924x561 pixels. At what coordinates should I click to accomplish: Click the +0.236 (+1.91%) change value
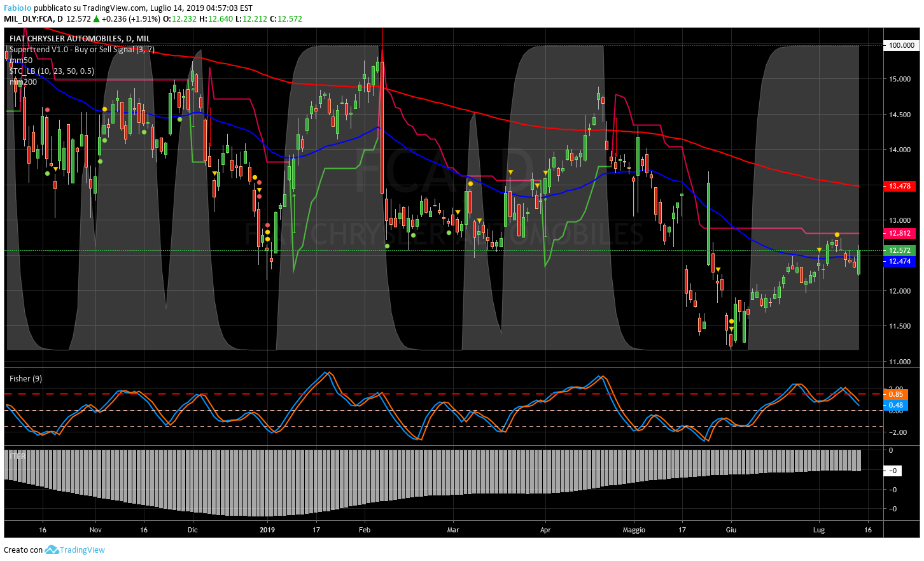pyautogui.click(x=131, y=19)
